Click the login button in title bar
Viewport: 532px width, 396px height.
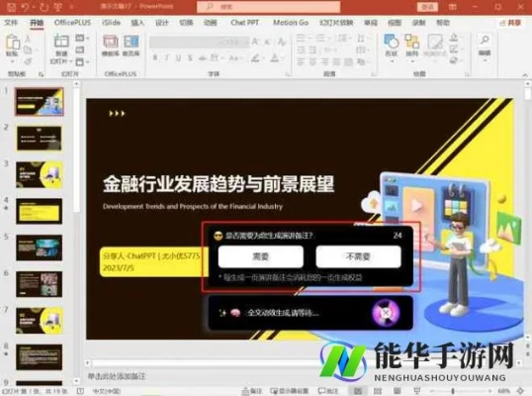(427, 7)
